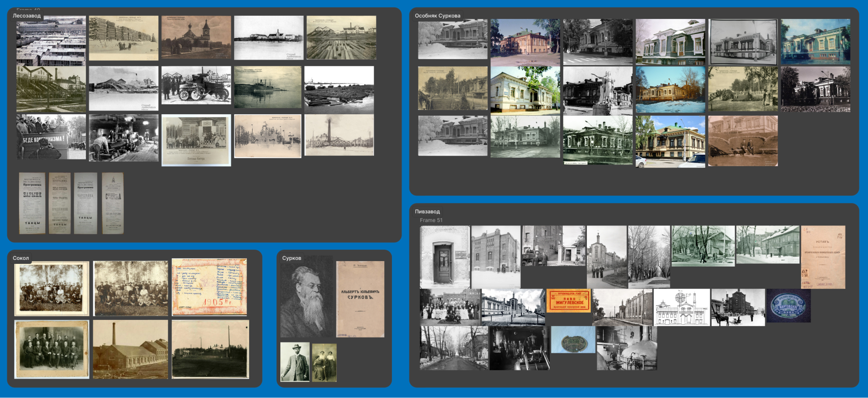The width and height of the screenshot is (868, 398).
Task: Select the Frame 51 label
Action: point(431,220)
